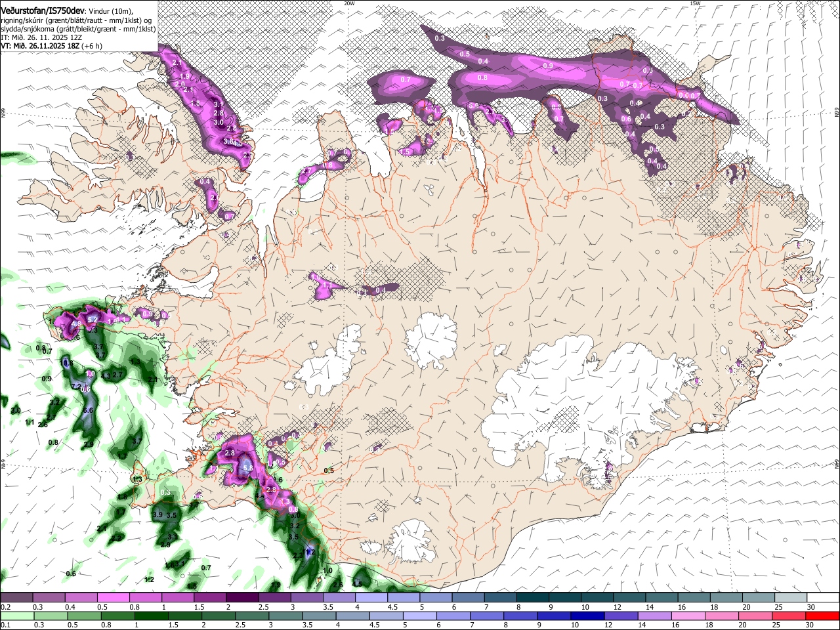Screen dimensions: 840x630
Task: Select the light grey 25 swatch in upper legend row
Action: (x=791, y=597)
